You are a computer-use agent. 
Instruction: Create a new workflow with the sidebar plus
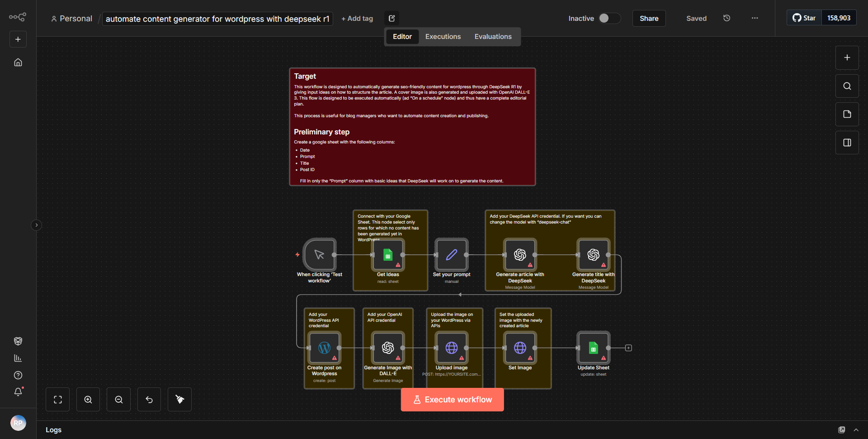pyautogui.click(x=18, y=39)
